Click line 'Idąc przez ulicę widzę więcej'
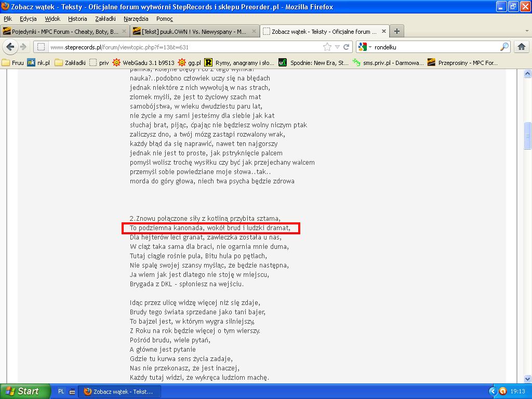Image resolution: width=532 pixels, height=399 pixels. click(x=195, y=302)
